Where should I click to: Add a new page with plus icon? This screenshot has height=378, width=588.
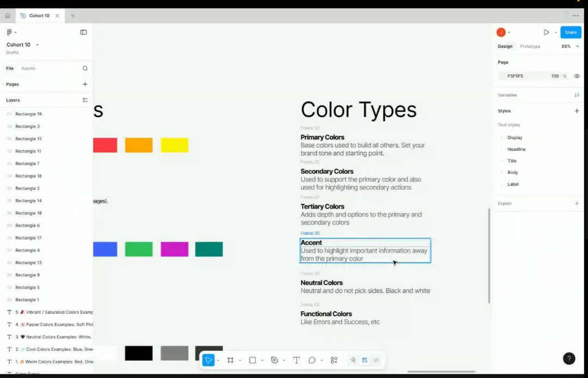85,84
